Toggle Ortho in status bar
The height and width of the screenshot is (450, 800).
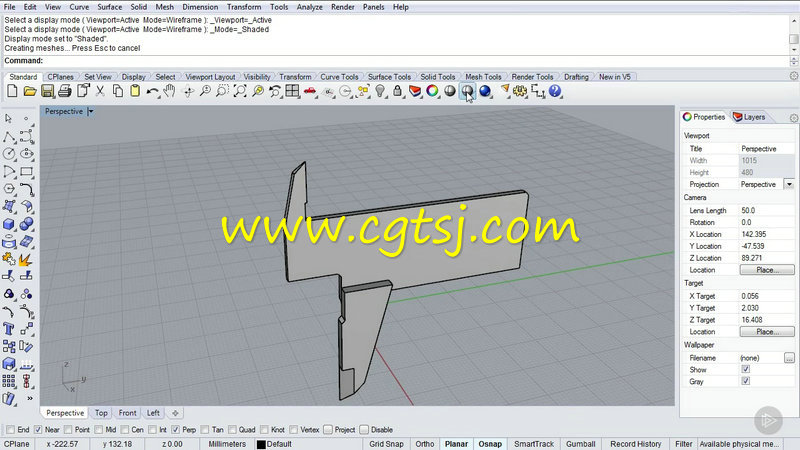click(x=424, y=444)
